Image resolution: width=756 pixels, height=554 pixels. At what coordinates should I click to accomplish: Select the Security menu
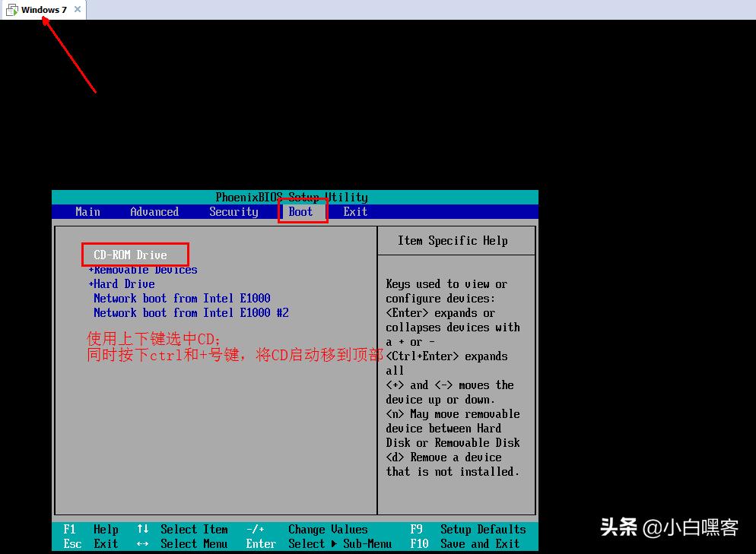coord(233,211)
